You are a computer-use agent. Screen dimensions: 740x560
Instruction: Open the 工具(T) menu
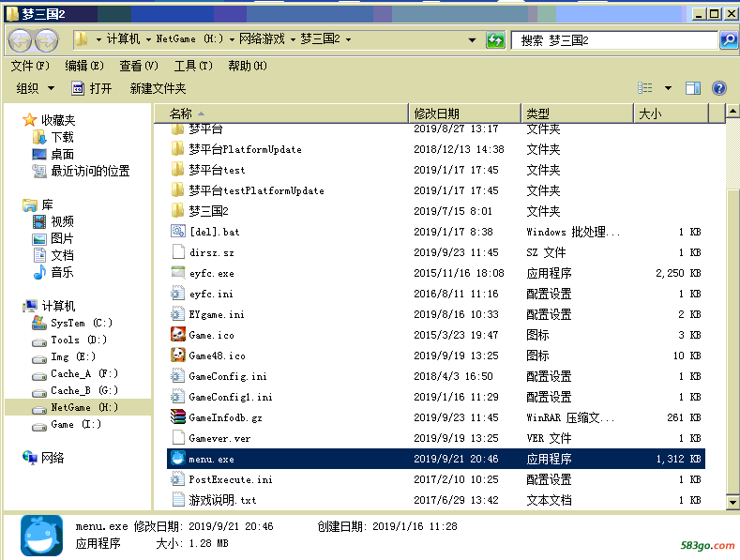(x=193, y=66)
